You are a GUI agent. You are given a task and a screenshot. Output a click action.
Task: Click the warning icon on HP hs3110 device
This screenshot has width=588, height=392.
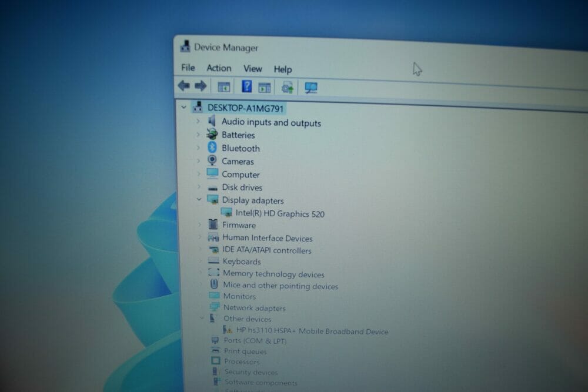[228, 330]
